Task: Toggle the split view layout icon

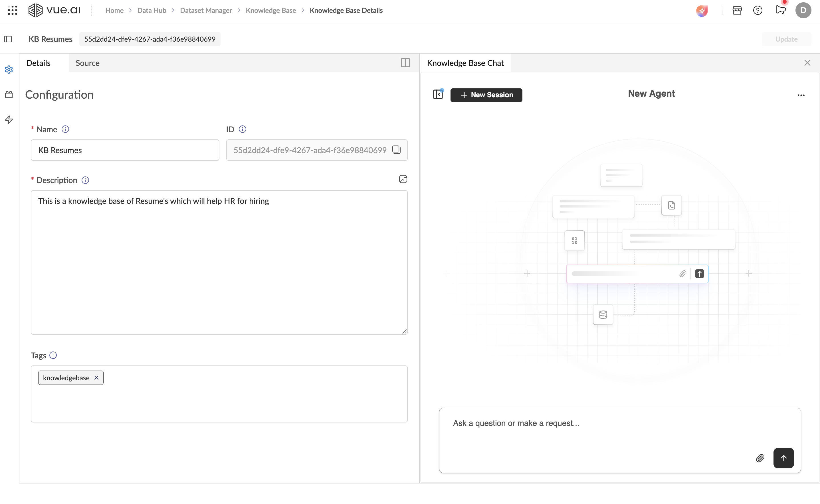Action: (405, 63)
